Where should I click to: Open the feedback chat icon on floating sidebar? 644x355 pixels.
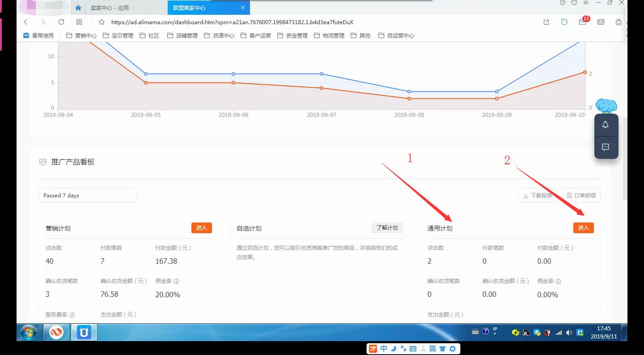pyautogui.click(x=606, y=147)
